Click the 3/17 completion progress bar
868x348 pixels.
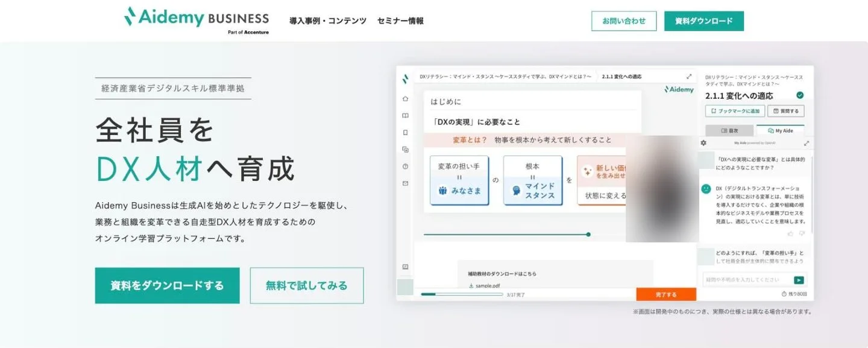462,294
